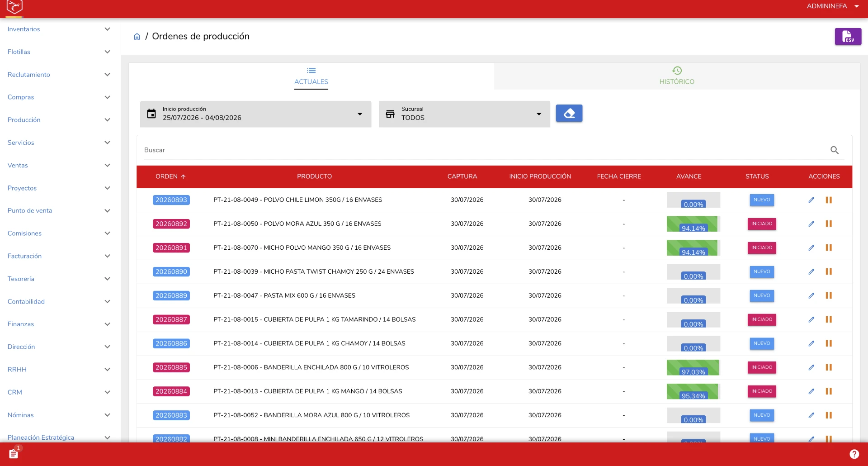Open the Inicio producción date range dropdown
The width and height of the screenshot is (868, 466).
[255, 114]
